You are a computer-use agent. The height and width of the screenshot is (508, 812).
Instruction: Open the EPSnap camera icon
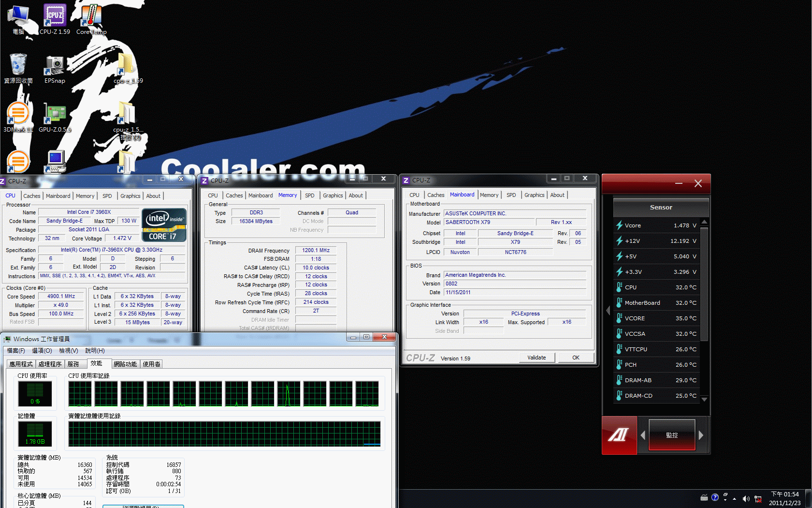tap(55, 69)
